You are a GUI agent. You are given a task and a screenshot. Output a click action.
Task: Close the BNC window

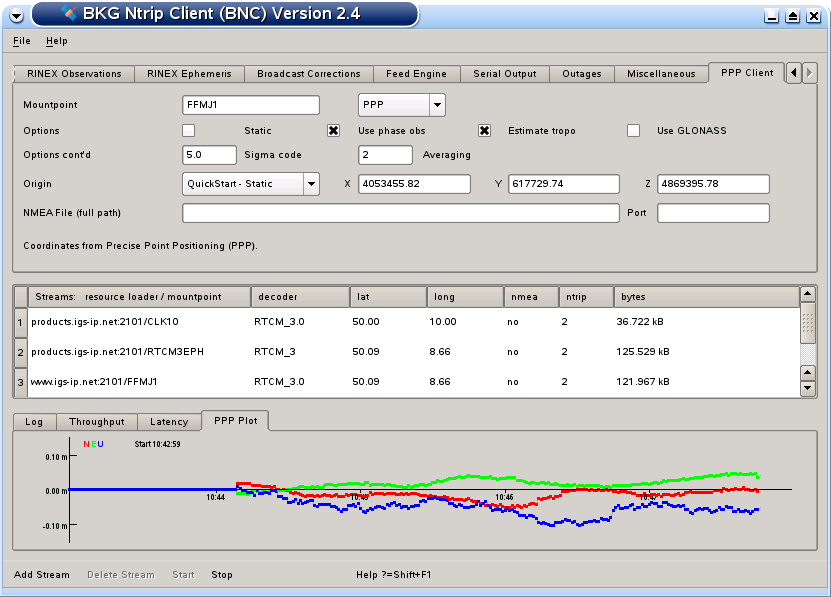point(813,16)
